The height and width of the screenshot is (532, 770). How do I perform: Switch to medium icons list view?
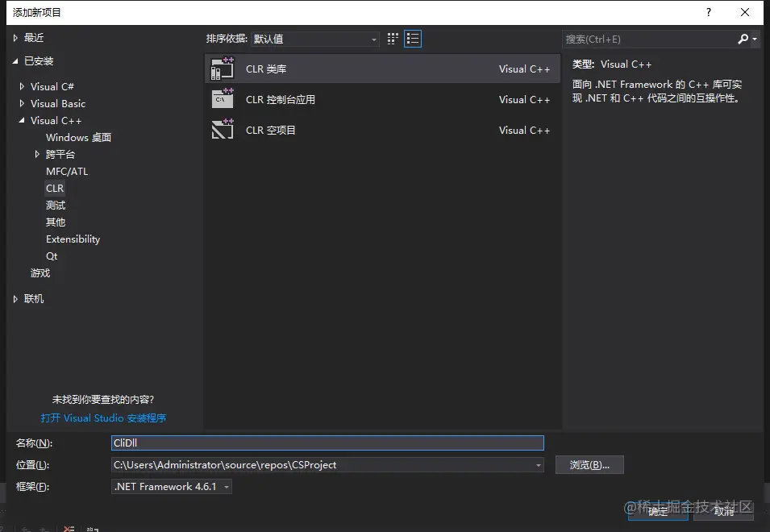coord(413,39)
